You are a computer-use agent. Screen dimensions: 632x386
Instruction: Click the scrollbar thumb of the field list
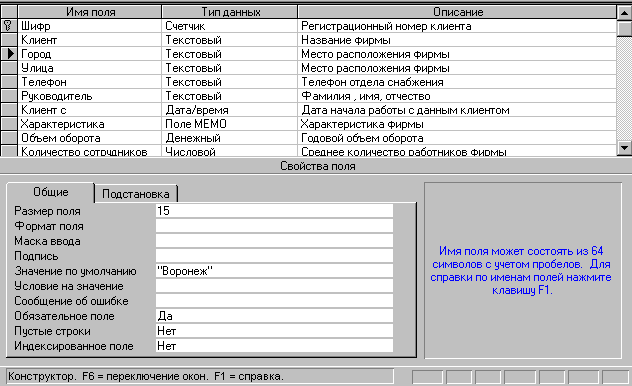624,29
